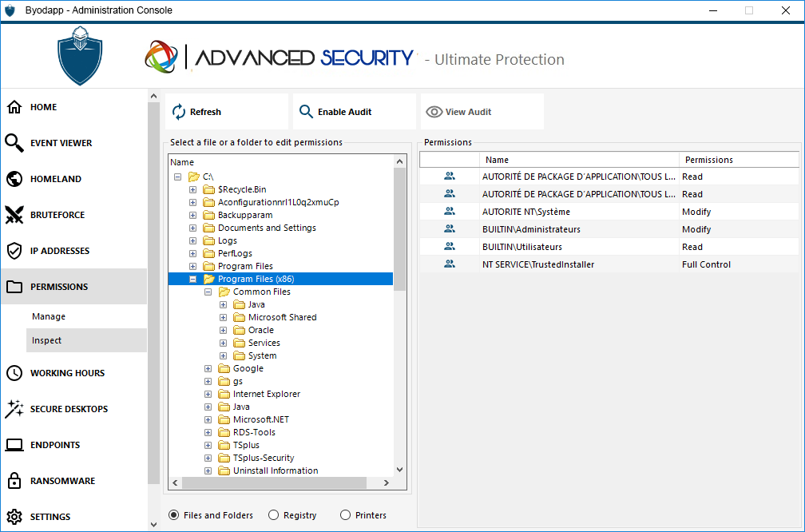Expand the TSplus folder node
Screen dimensions: 805x532
(208, 445)
